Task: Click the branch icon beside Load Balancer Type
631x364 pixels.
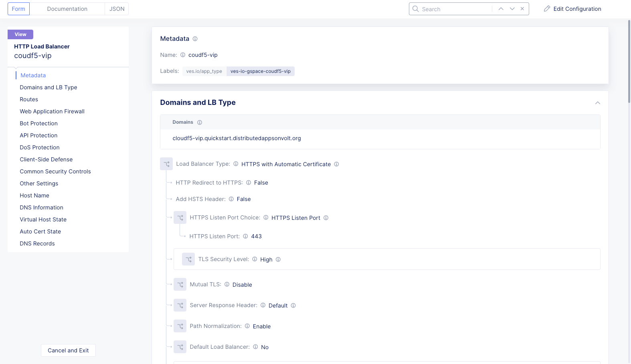Action: (x=166, y=164)
